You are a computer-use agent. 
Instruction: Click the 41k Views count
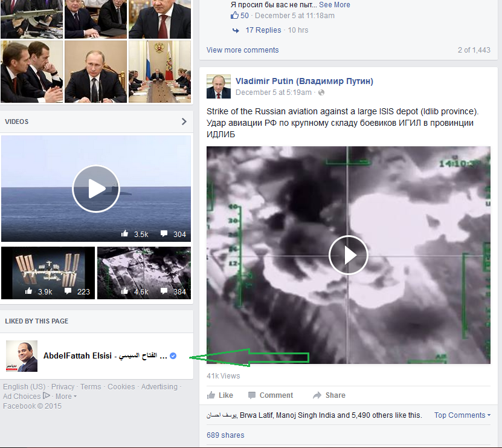(223, 375)
